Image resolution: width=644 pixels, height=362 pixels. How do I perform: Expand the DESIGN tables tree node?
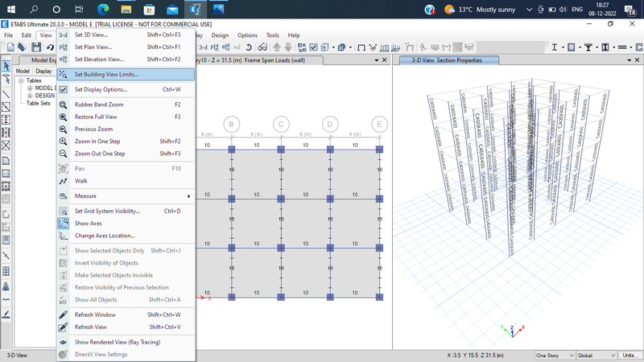(30, 96)
